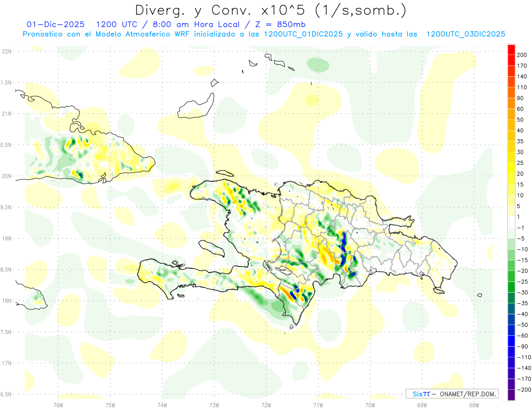
Task: Click the 74W longitude label
Action: pos(162,405)
